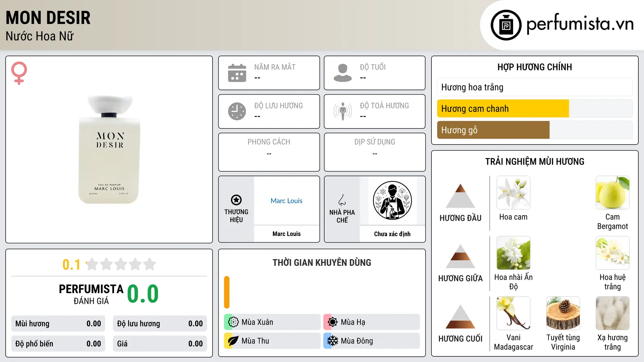Screen dimensions: 644x362
Task: Click the star badge icon above Thương hiệu
Action: click(x=236, y=200)
